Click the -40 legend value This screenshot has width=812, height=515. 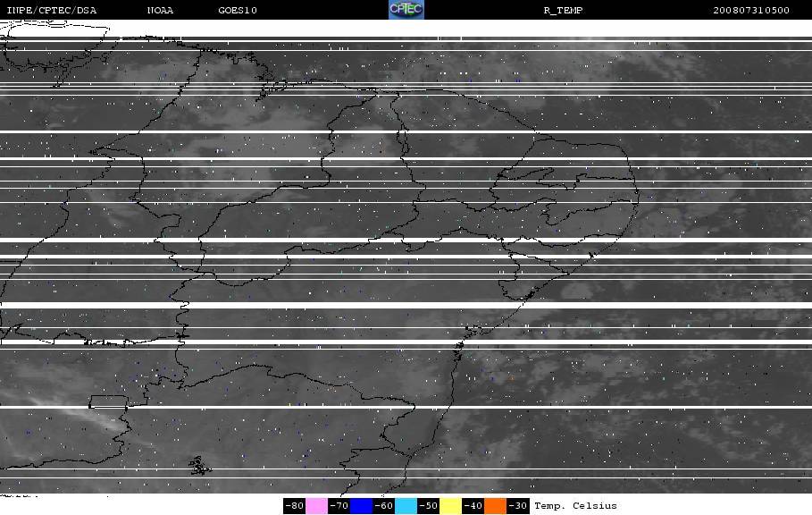point(473,506)
